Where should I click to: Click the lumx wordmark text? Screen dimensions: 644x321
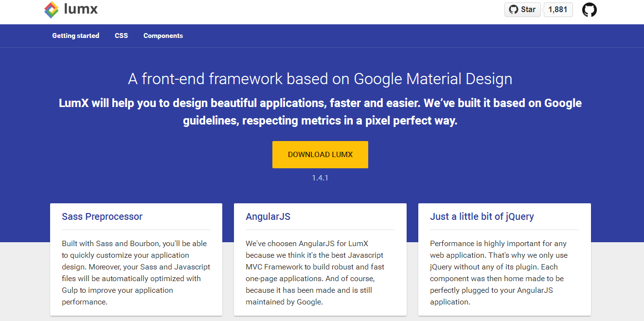[81, 9]
